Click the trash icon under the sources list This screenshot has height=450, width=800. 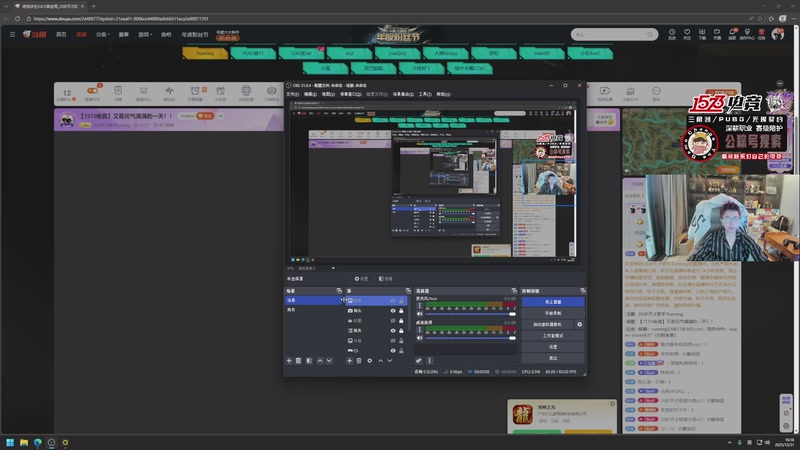[359, 361]
